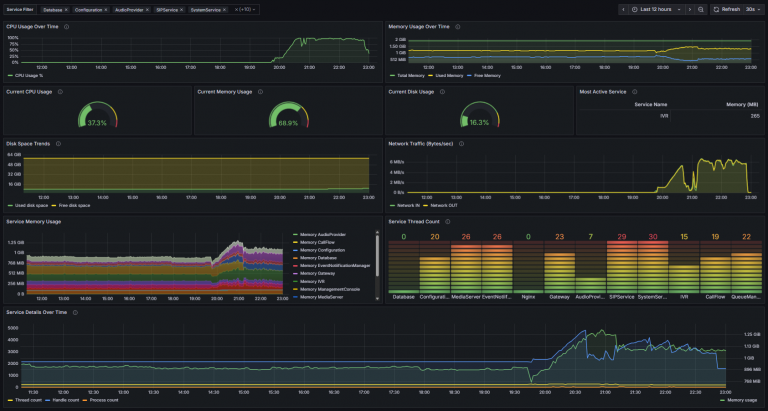768x411 pixels.
Task: Toggle Memory usage legend series
Action: (739, 400)
